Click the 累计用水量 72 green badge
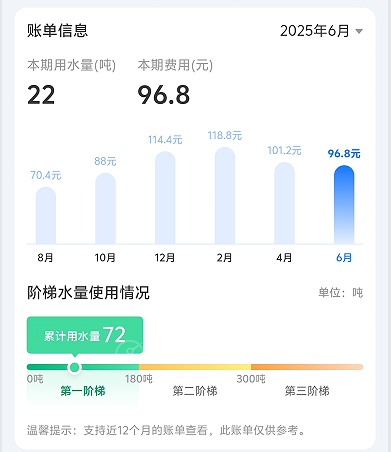Viewport: 391px width, 452px height. [85, 335]
